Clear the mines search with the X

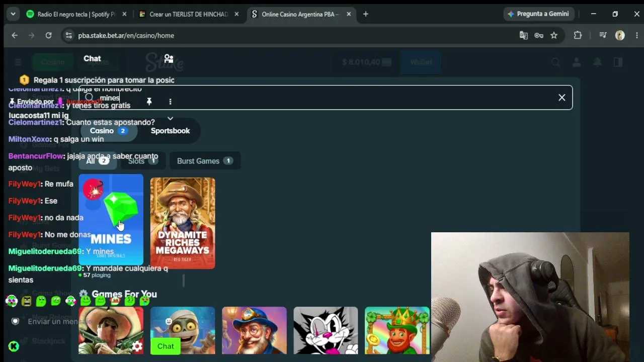[562, 98]
